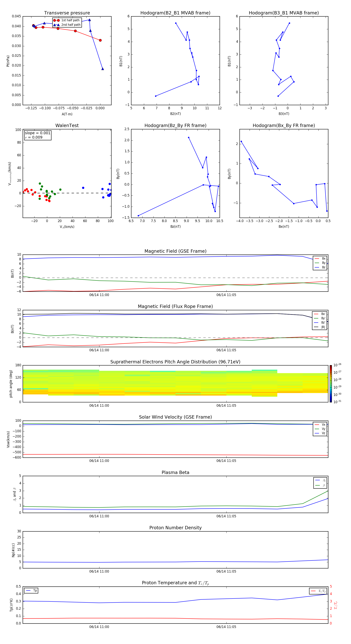Click topmost data point in B2_B1 hodogram
The width and height of the screenshot is (351, 644).
(x=176, y=23)
